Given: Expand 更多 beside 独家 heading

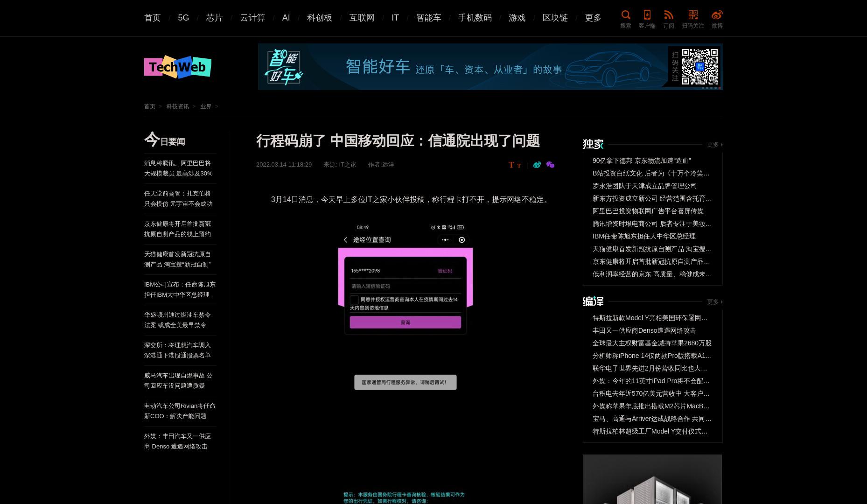Looking at the screenshot, I should (x=714, y=145).
